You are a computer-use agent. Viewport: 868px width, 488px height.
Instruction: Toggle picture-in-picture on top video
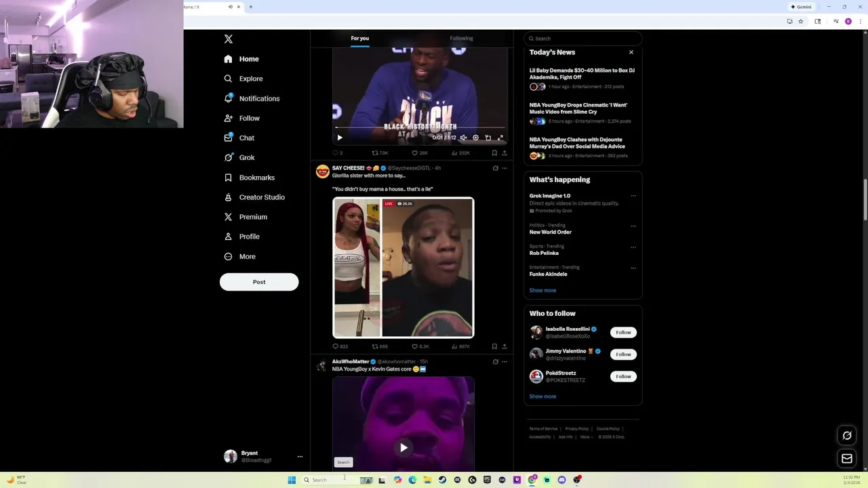tap(488, 138)
